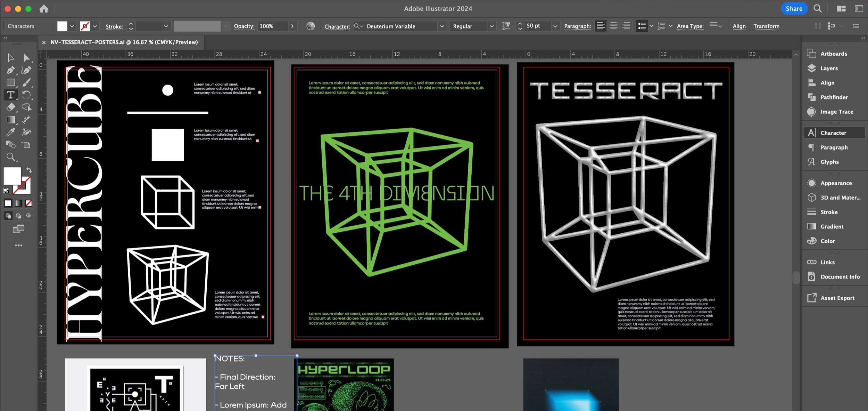This screenshot has width=868, height=411.
Task: Select the Curvature tool
Action: pos(26,70)
